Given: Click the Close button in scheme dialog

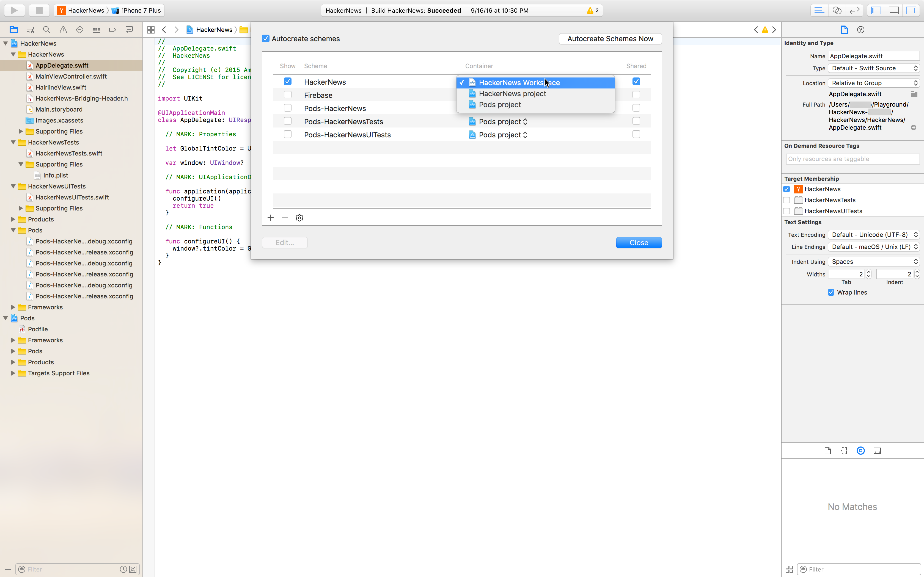Looking at the screenshot, I should pos(639,243).
